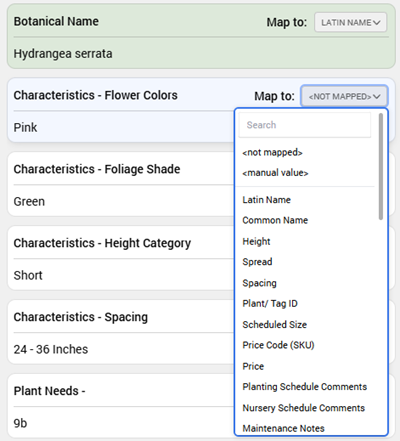
Task: Click the Search field in the dropdown
Action: point(305,125)
